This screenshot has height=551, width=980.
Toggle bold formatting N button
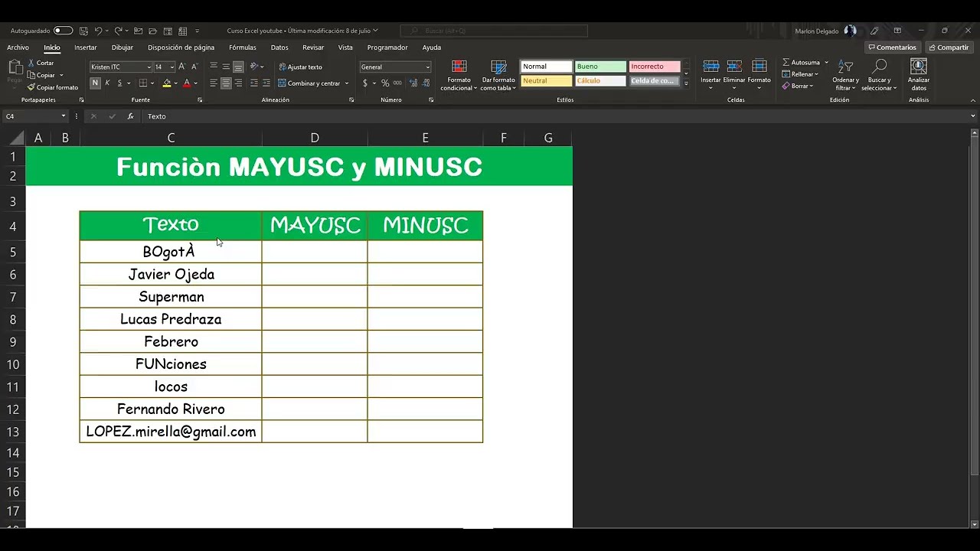[95, 83]
